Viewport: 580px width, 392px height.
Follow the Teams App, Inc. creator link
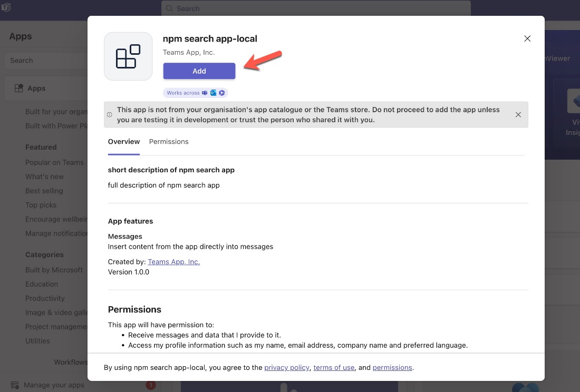click(x=173, y=261)
